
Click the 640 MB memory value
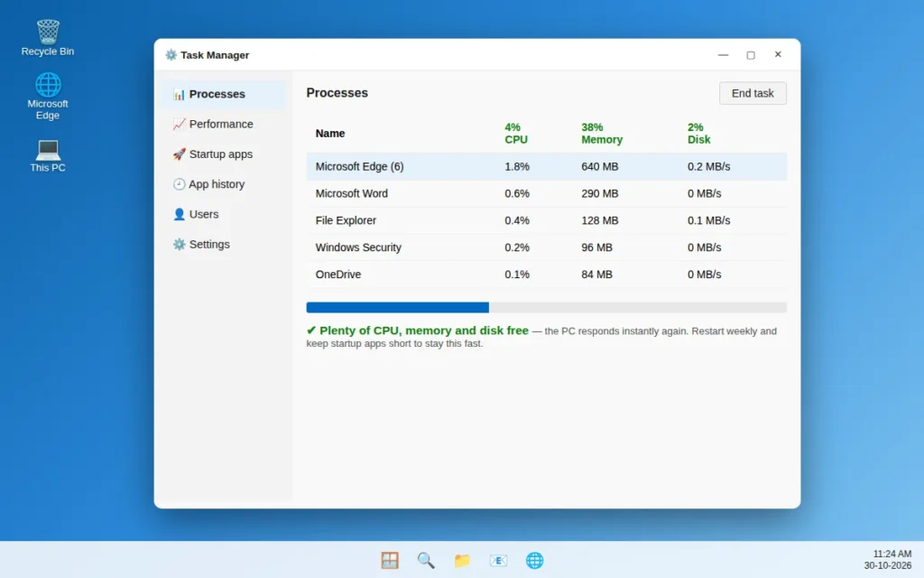tap(600, 167)
